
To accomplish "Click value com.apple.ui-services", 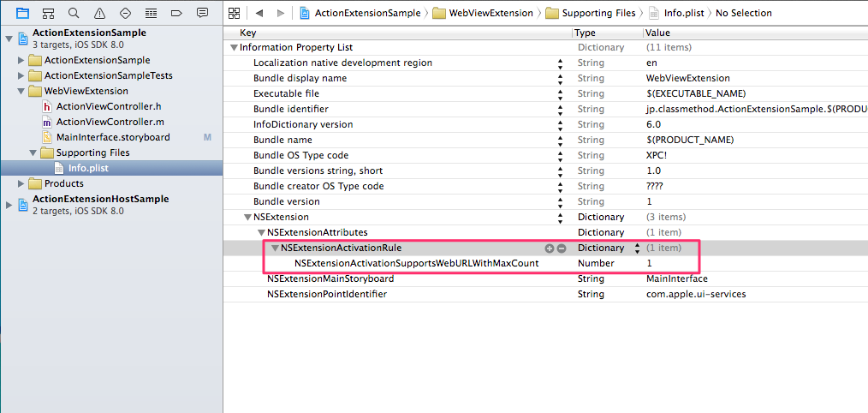I will click(x=696, y=295).
